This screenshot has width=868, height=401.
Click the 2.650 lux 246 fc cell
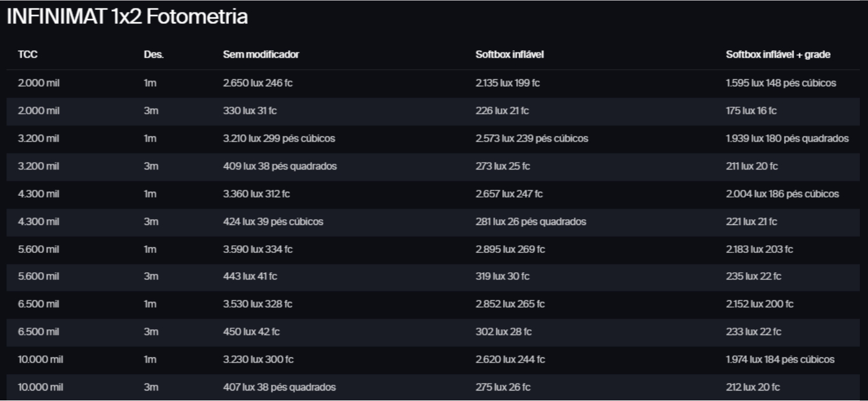coord(257,83)
